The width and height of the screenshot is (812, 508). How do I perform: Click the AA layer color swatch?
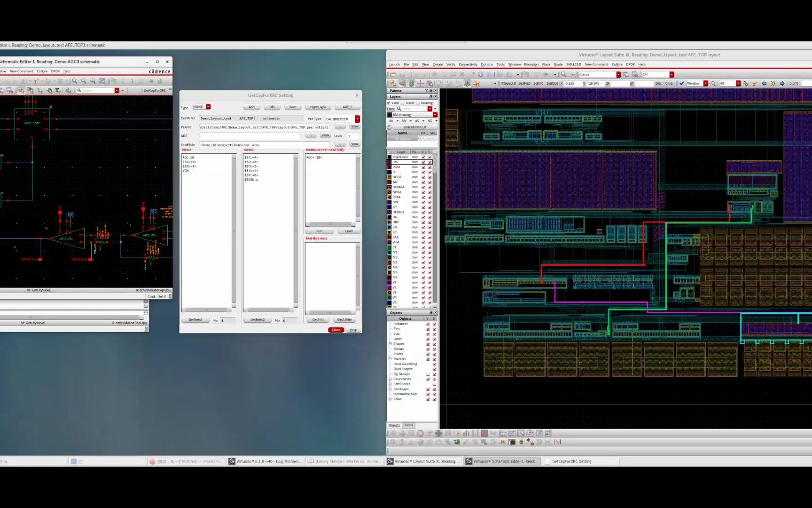[389, 182]
